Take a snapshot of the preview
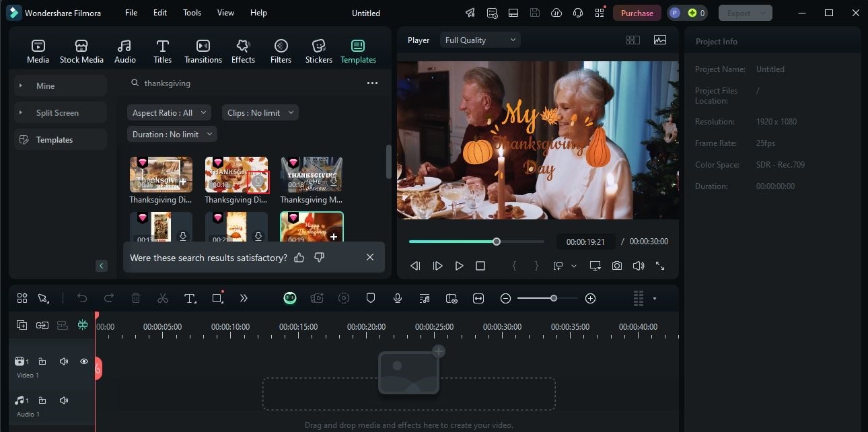Viewport: 868px width, 432px height. [617, 266]
